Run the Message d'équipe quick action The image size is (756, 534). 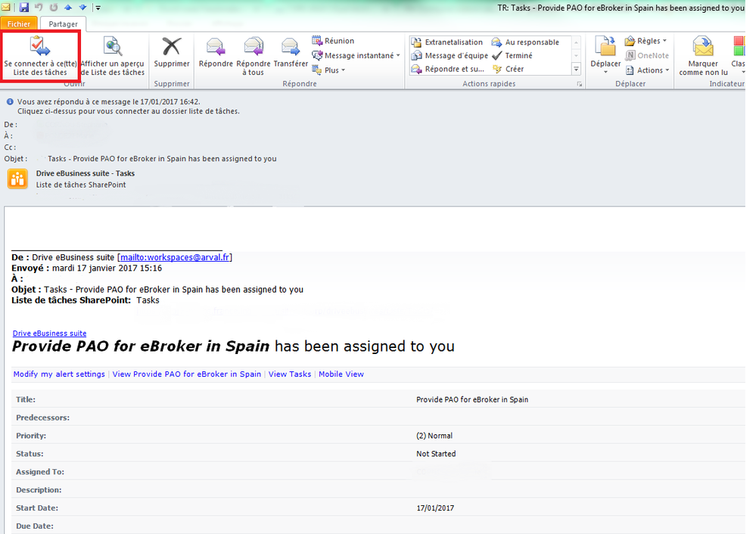tap(450, 56)
